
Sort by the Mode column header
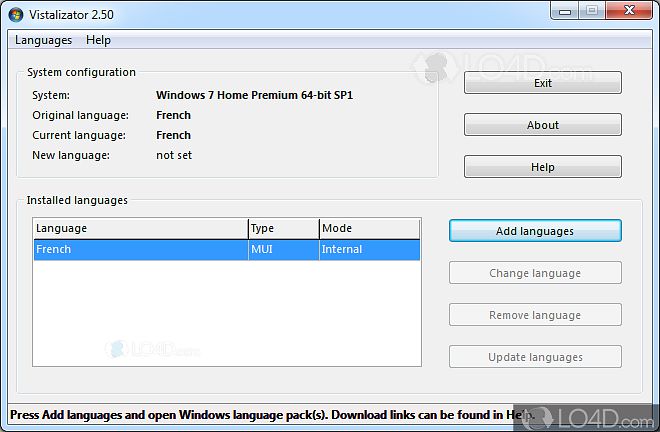tap(369, 229)
